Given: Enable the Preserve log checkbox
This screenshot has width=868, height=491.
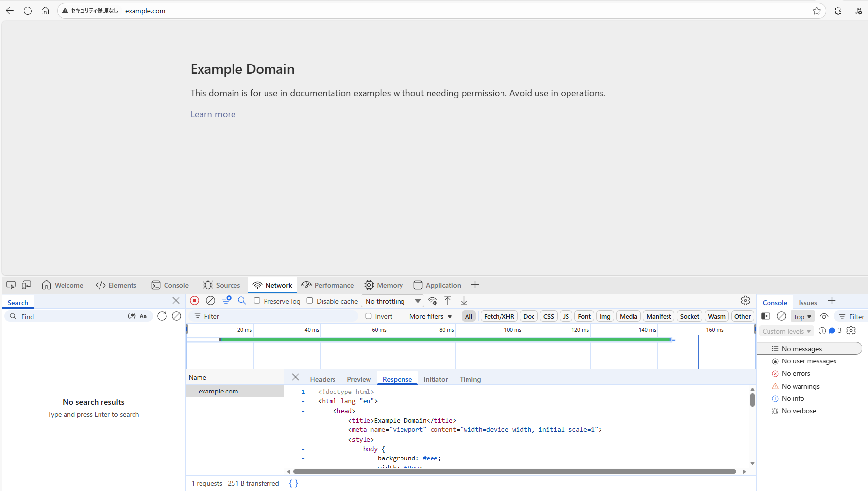Looking at the screenshot, I should [257, 301].
